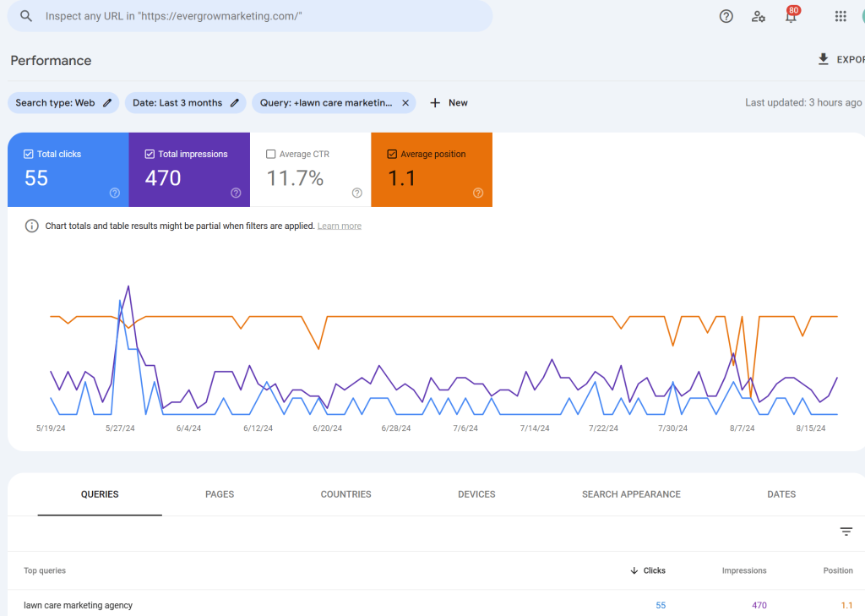Click the info icon about partial chart totals
The height and width of the screenshot is (616, 865).
pyautogui.click(x=31, y=225)
